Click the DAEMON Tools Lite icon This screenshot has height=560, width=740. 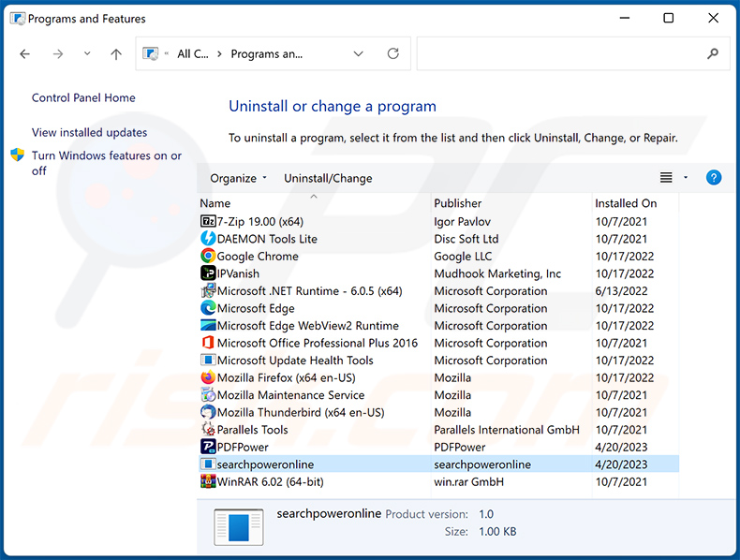[x=208, y=239]
